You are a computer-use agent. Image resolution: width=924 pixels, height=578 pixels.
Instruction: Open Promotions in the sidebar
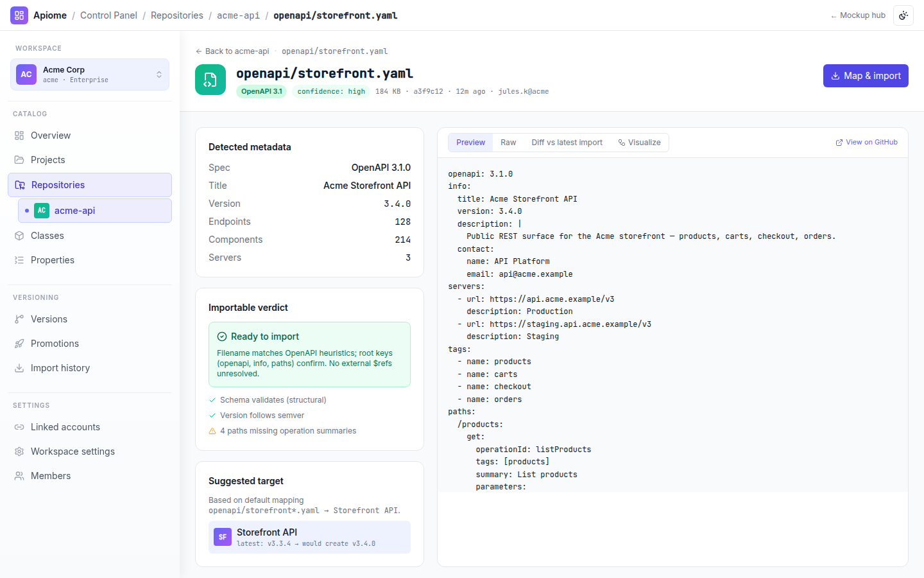click(90, 344)
